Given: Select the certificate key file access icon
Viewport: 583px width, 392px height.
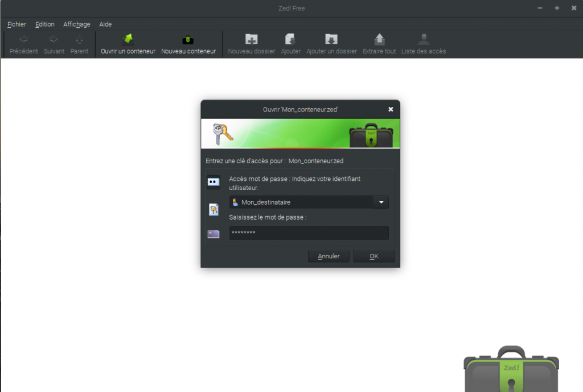Looking at the screenshot, I should point(214,209).
